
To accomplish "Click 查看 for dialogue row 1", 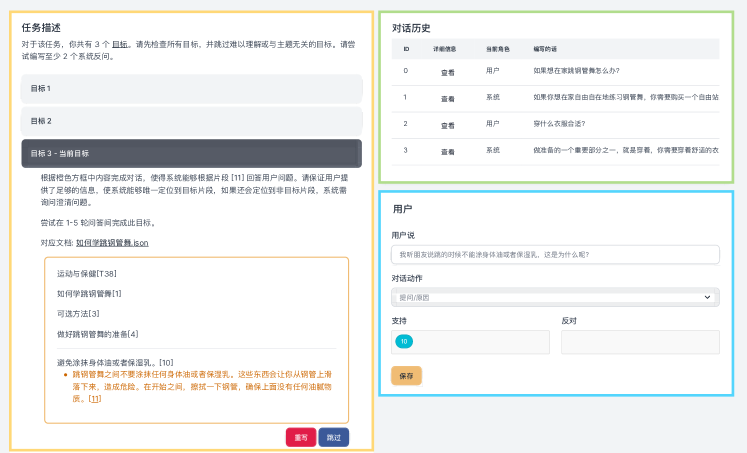I will coord(448,98).
